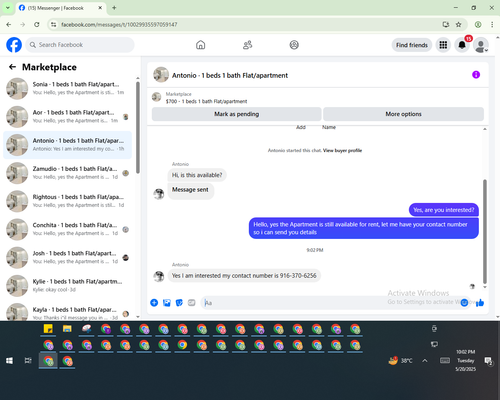The height and width of the screenshot is (400, 500).
Task: Click the conversation list scrollbar
Action: coord(138,127)
